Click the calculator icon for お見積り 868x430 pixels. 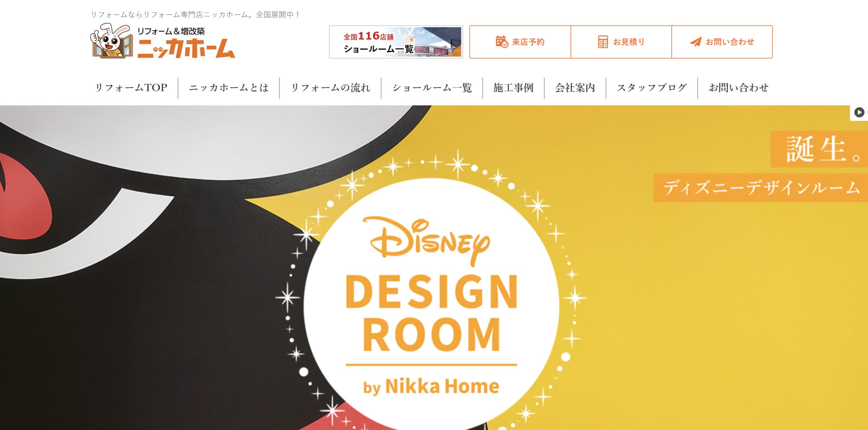pos(603,42)
